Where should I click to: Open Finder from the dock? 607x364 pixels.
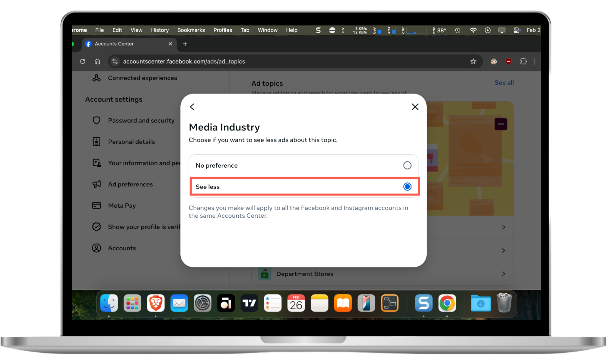tap(109, 303)
